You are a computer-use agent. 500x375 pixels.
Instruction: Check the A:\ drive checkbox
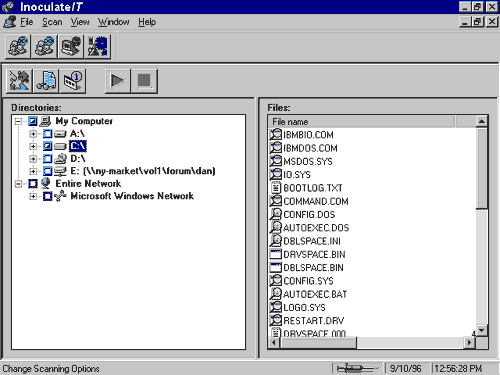coord(47,134)
